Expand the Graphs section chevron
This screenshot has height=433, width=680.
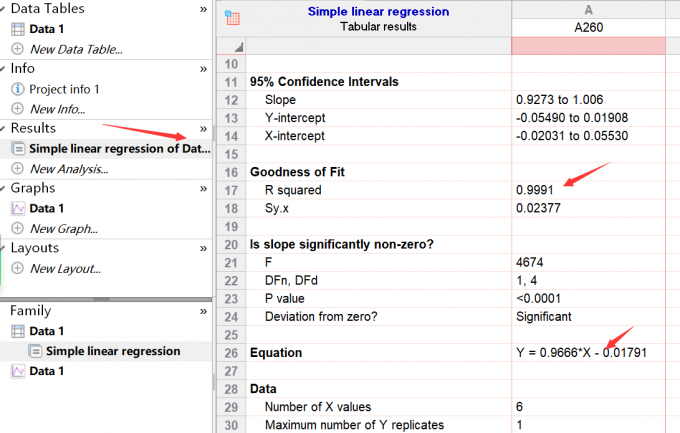coord(203,189)
